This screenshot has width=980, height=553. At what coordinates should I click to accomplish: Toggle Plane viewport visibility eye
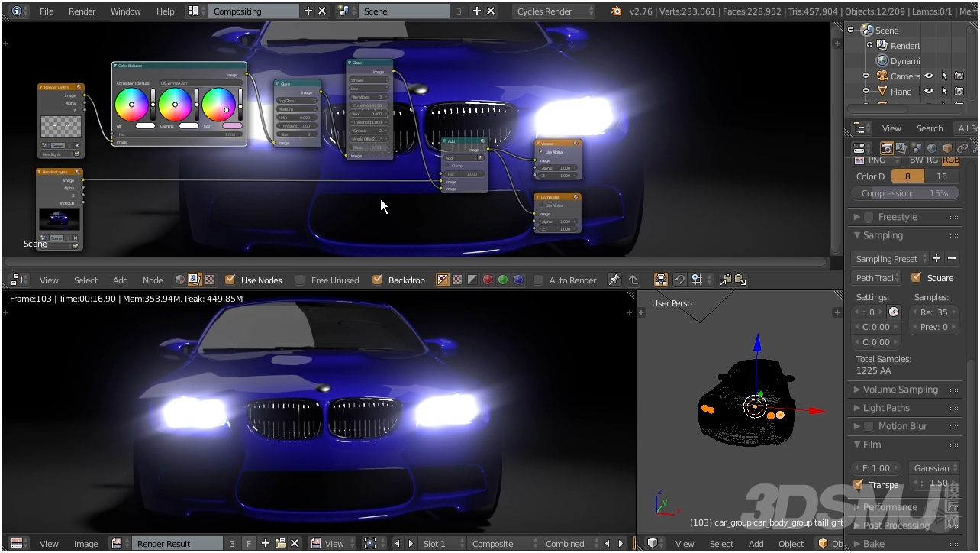929,91
